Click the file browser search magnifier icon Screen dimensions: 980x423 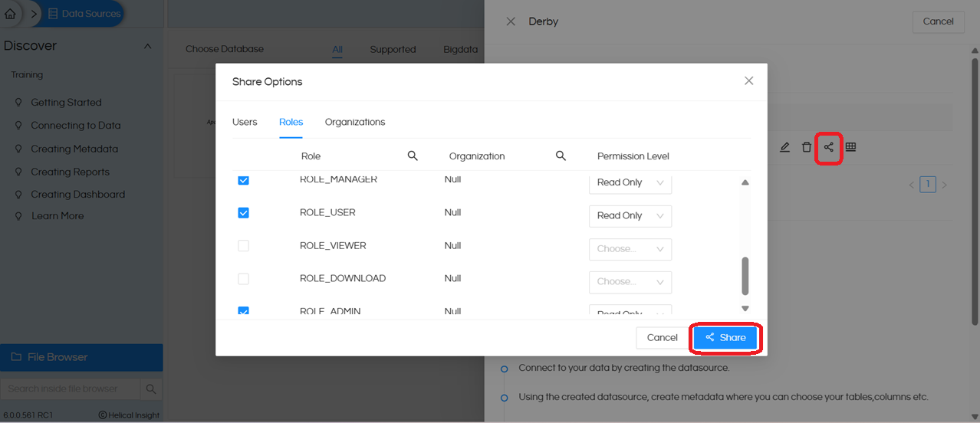(x=151, y=389)
